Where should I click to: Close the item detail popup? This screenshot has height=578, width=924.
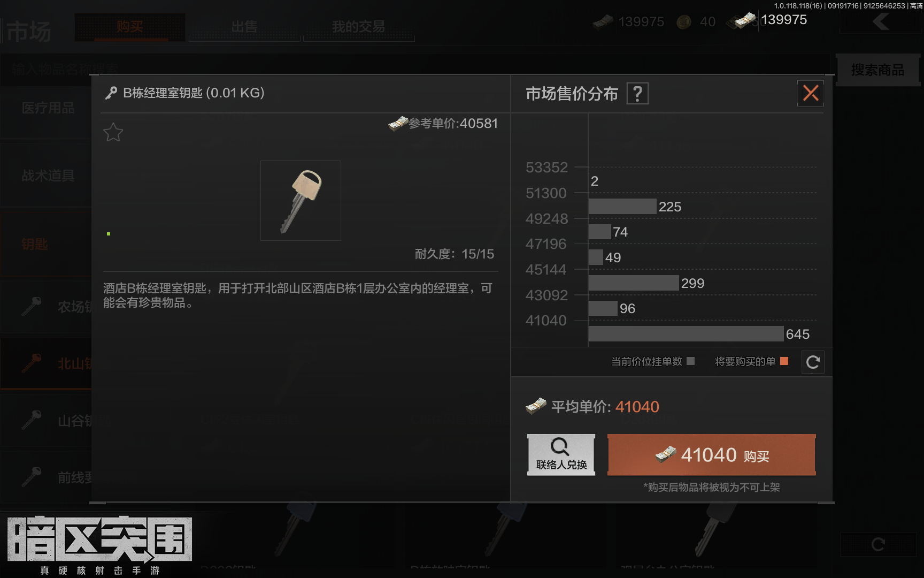[x=811, y=93]
